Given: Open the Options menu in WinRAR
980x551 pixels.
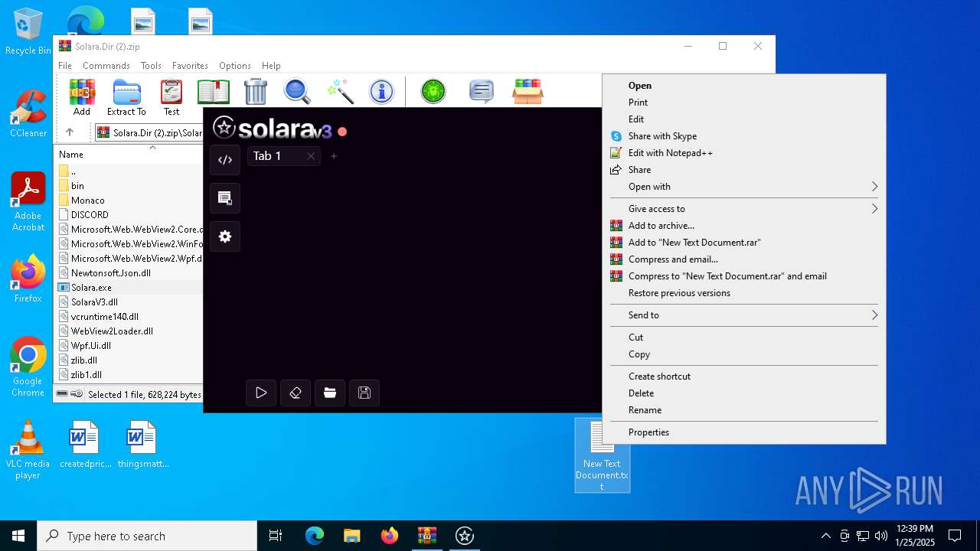Looking at the screenshot, I should coord(235,66).
